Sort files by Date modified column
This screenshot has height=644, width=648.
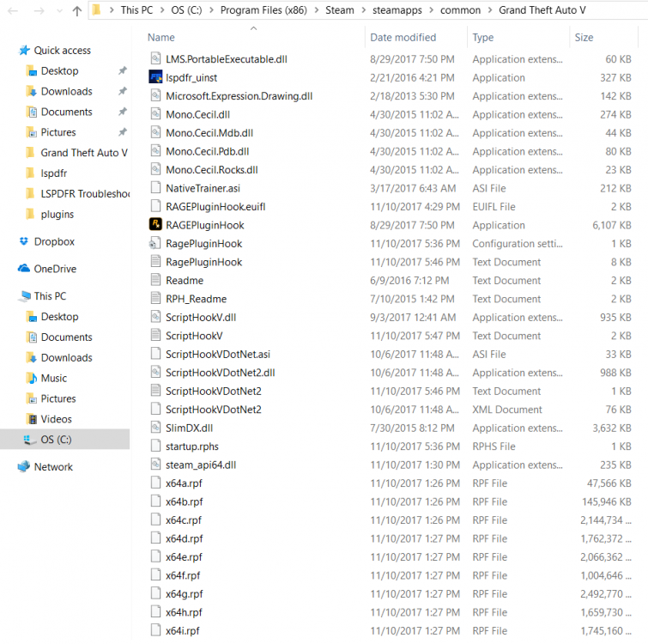click(403, 37)
